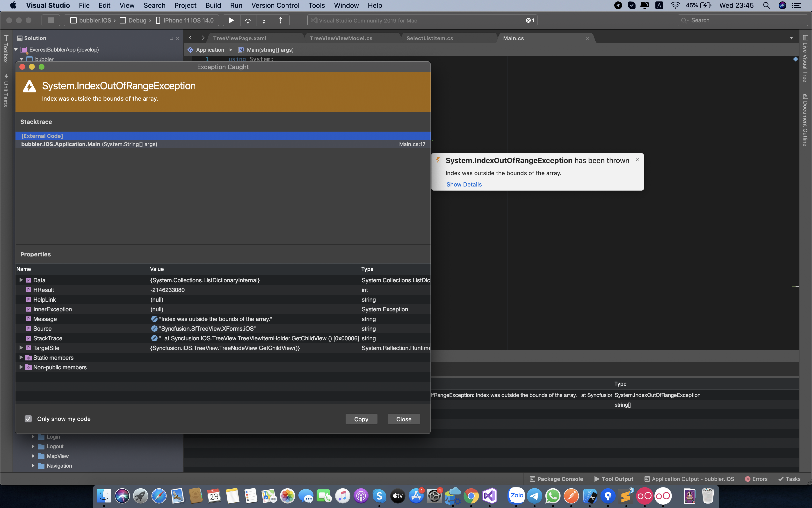Navigate forward with the right arrow
Screen dimensions: 812x508
click(203, 38)
